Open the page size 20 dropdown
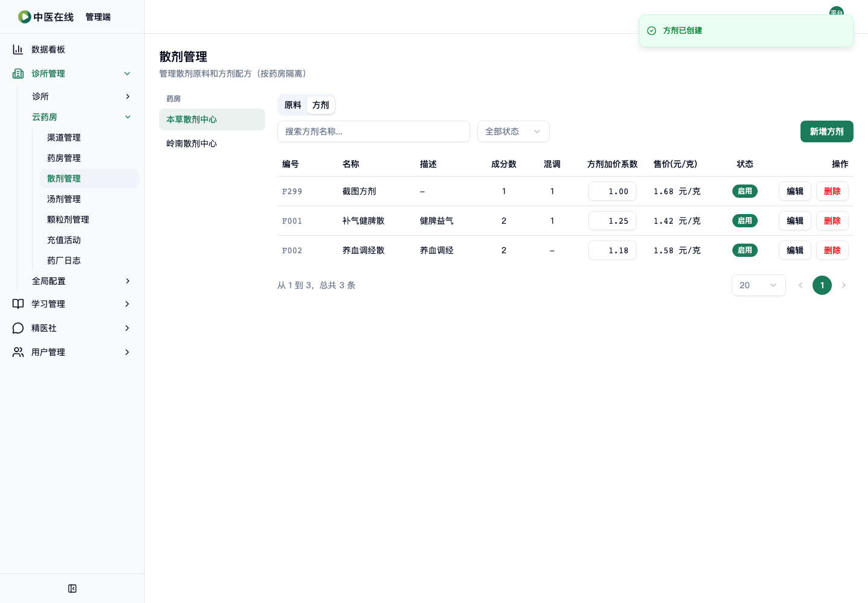This screenshot has width=868, height=603. tap(759, 285)
